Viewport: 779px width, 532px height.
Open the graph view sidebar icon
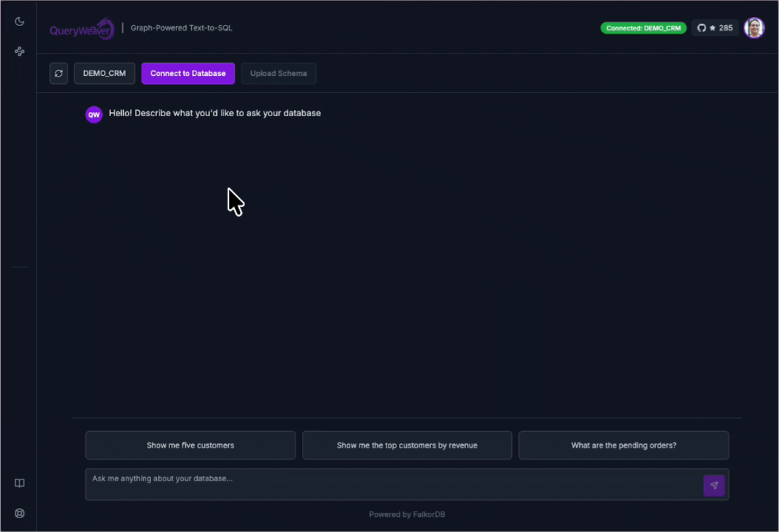[x=19, y=50]
